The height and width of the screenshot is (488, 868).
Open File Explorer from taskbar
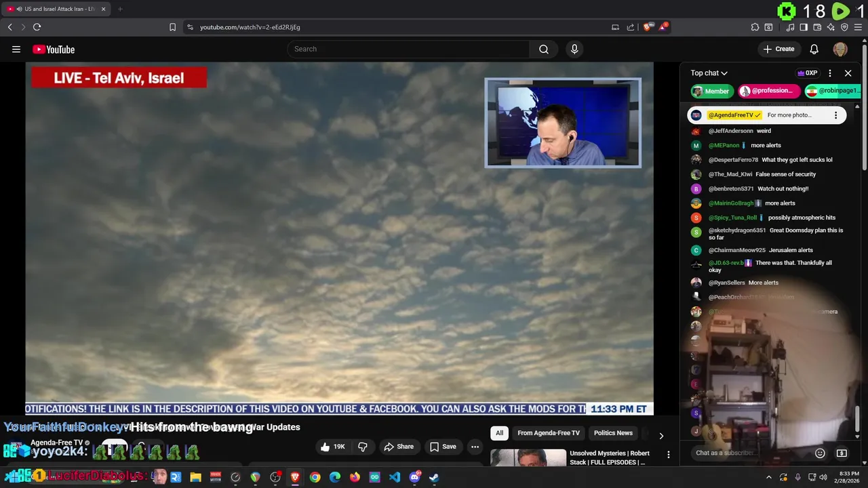196,477
